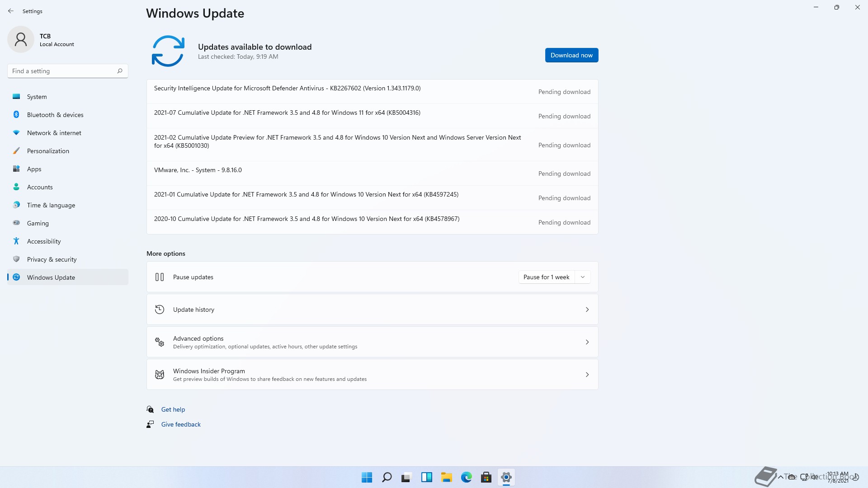Click the Get help headset icon

(150, 409)
